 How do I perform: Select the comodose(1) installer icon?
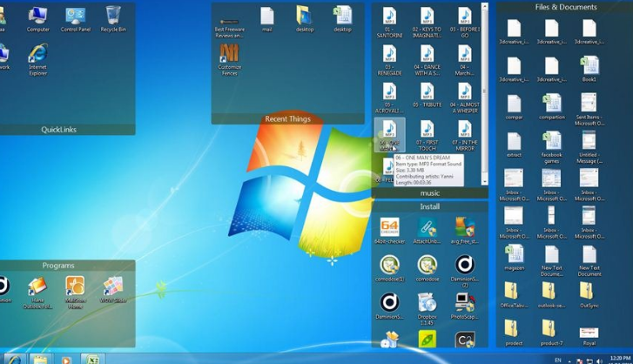click(389, 268)
